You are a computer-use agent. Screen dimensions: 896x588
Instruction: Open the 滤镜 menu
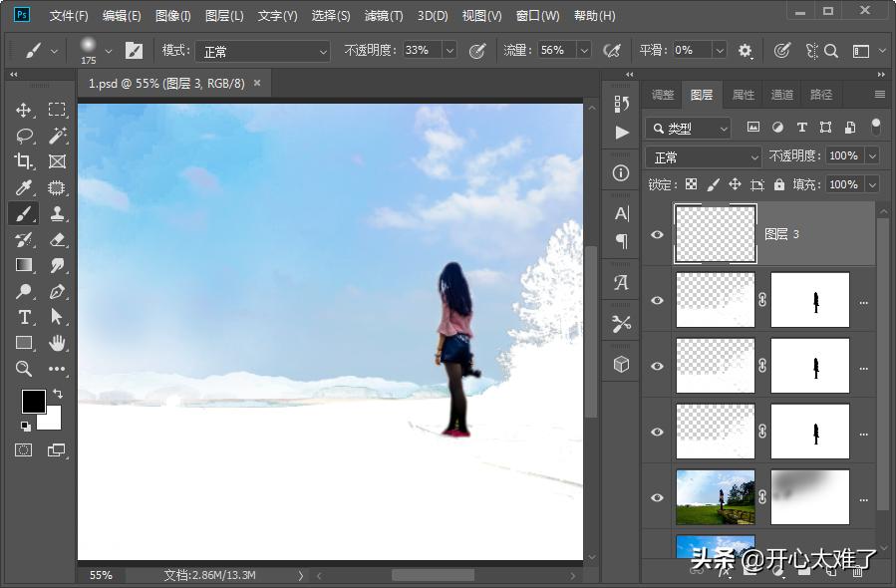pos(383,15)
